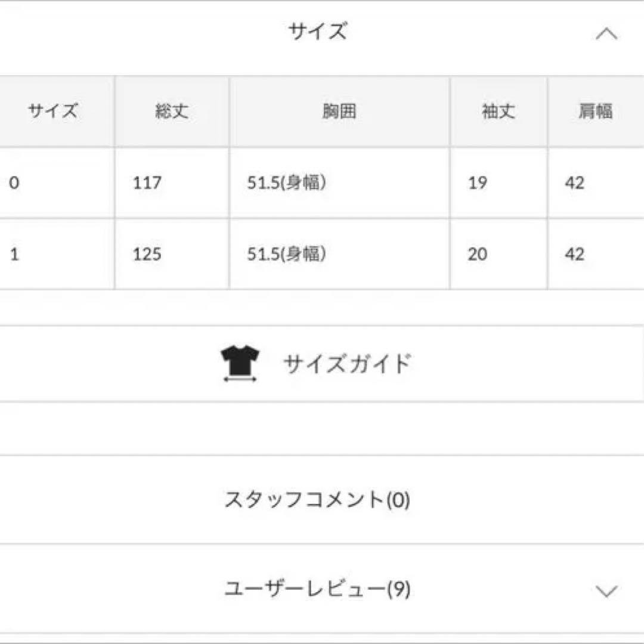Click the サイズ section header title
This screenshot has width=644, height=644.
pyautogui.click(x=317, y=31)
